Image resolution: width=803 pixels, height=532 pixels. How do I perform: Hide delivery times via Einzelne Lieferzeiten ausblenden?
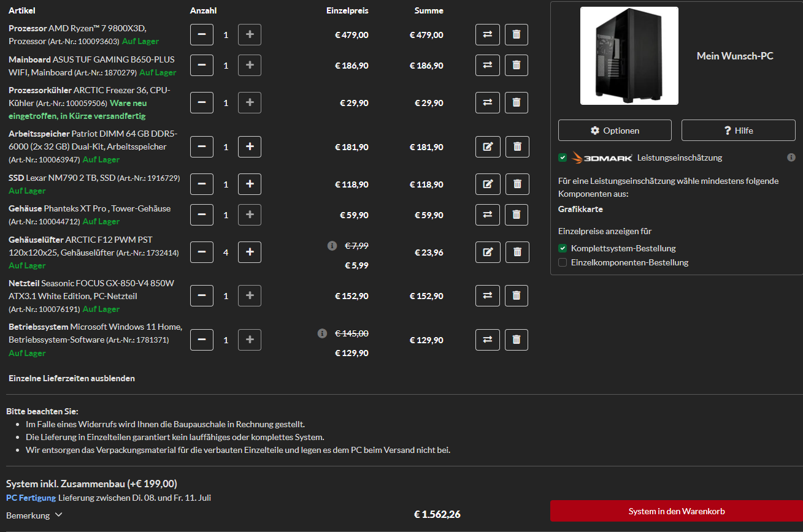point(72,378)
